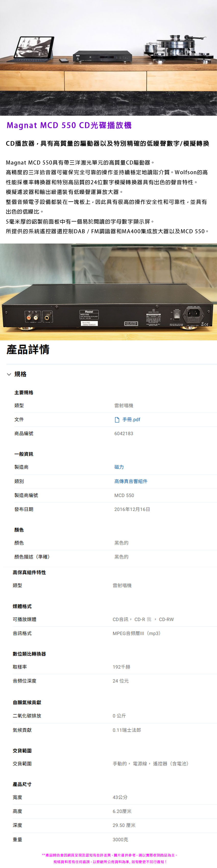Viewport: 217px width, 868px height.
Task: Open the 高傳真音響組件 category link
Action: (x=131, y=481)
